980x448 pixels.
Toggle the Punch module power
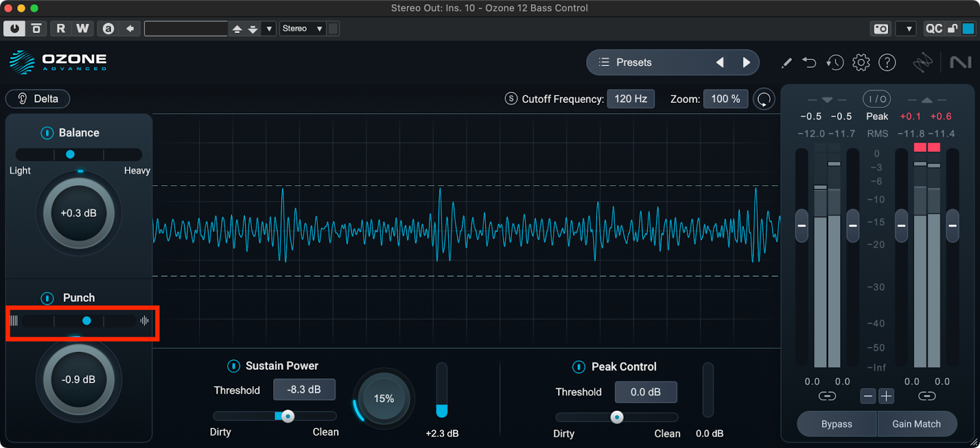[47, 298]
